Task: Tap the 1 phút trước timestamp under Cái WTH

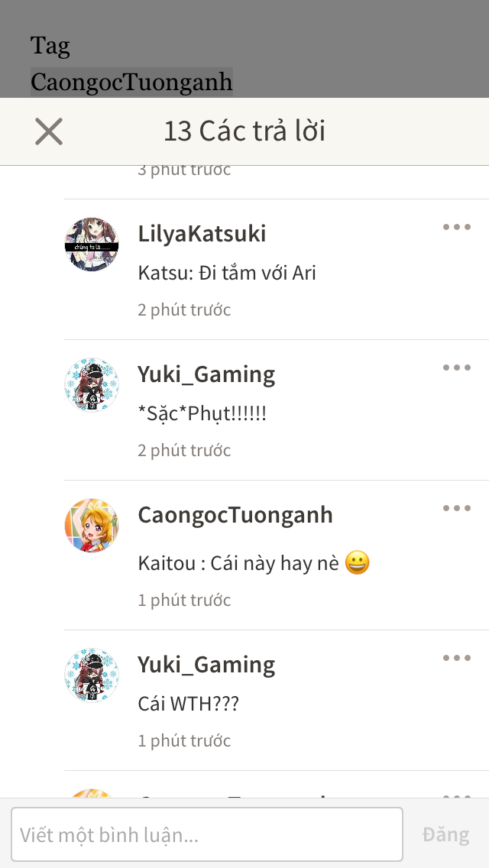Action: point(184,740)
